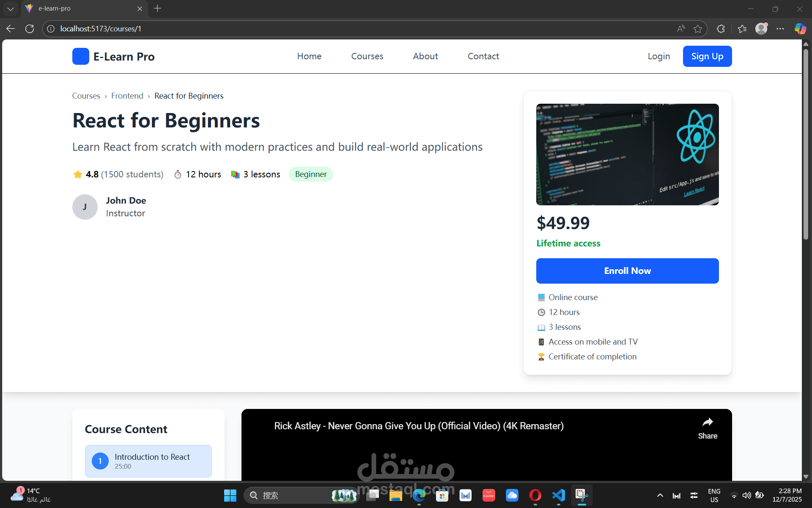This screenshot has height=508, width=812.
Task: Select the Introduction to React lesson
Action: pos(148,461)
